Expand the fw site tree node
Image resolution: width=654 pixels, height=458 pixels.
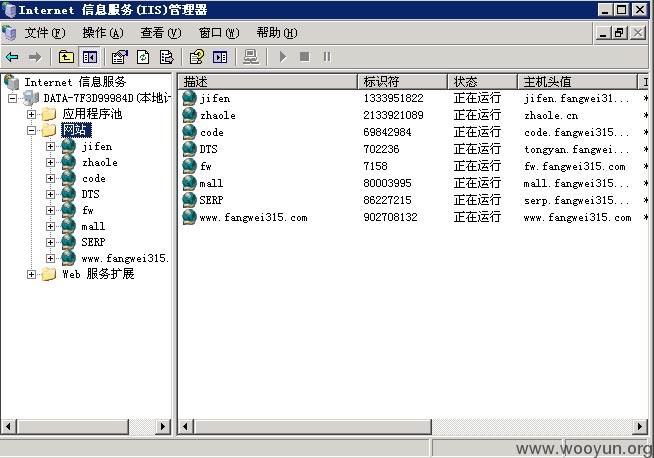(x=50, y=210)
